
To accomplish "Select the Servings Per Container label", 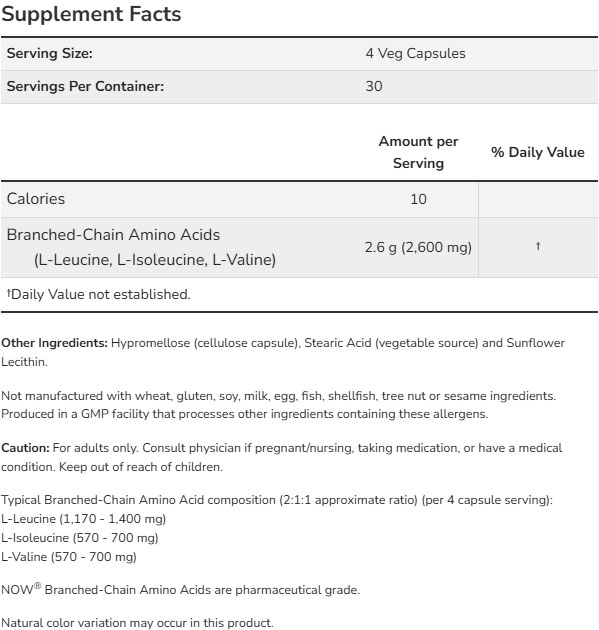I will tap(86, 86).
